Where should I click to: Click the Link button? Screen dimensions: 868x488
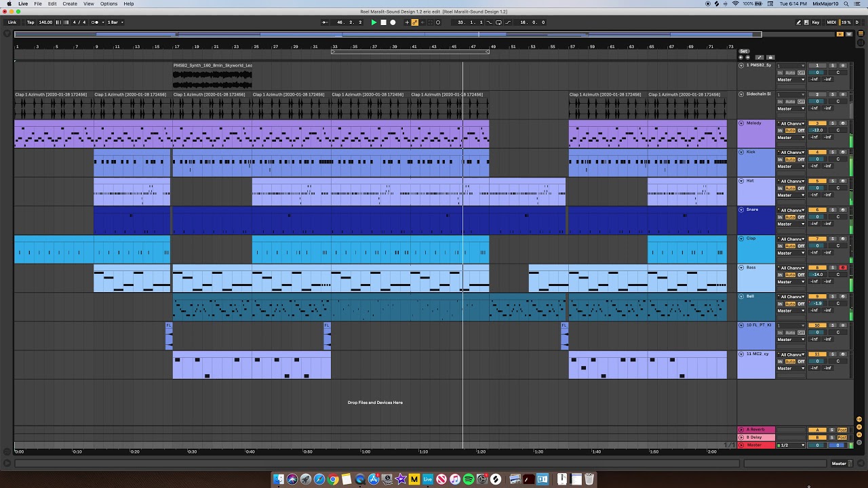pyautogui.click(x=12, y=22)
